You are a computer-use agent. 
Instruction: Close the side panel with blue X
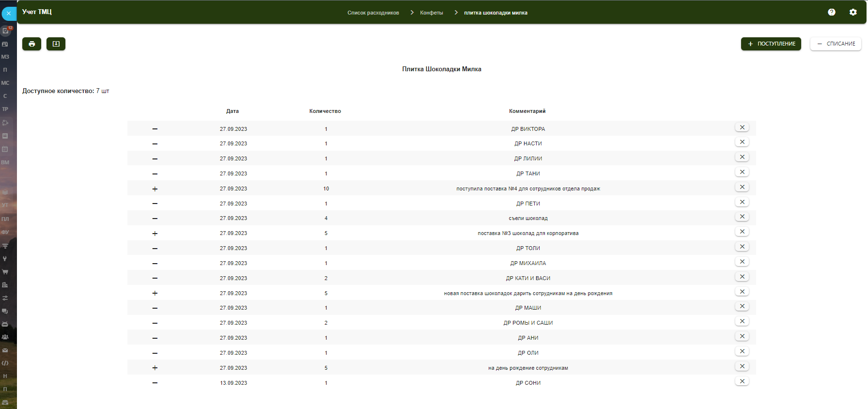[x=9, y=14]
